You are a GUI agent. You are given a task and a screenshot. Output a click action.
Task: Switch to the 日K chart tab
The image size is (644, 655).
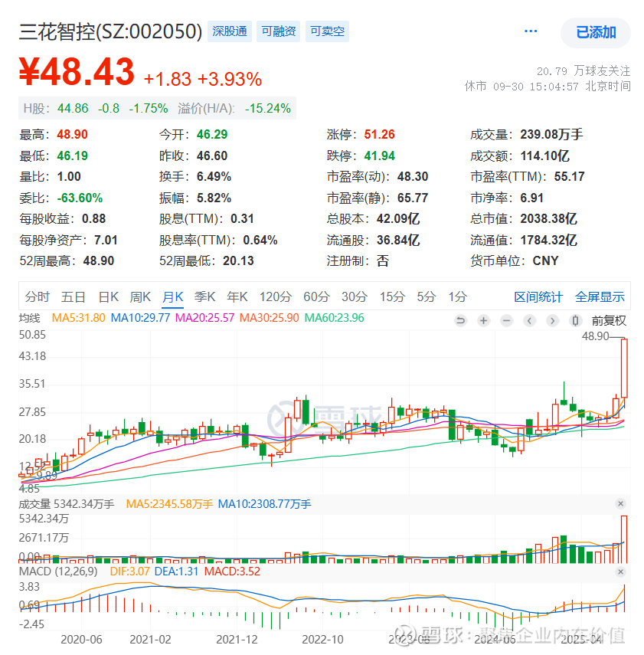point(109,297)
